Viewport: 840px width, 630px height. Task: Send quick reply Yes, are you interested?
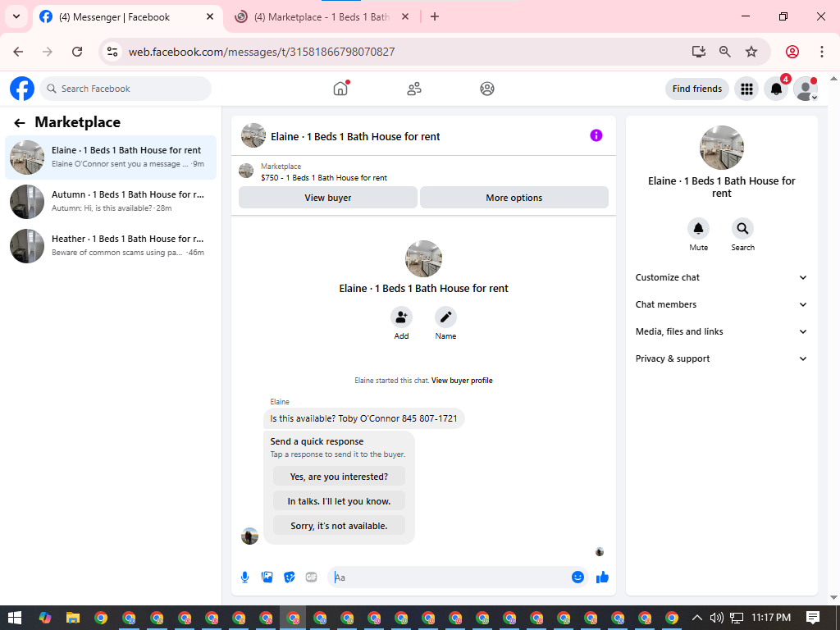(x=339, y=477)
